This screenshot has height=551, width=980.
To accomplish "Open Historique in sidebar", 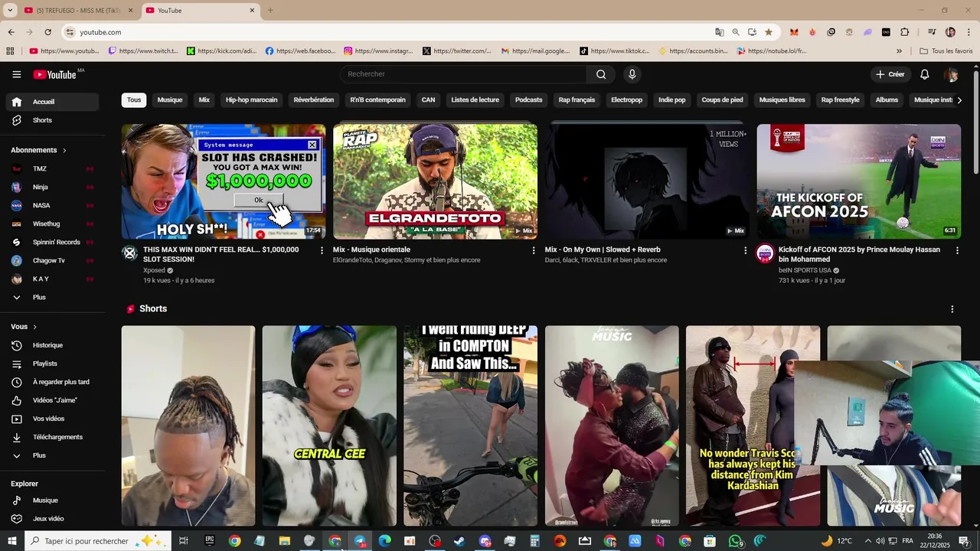I will 52,345.
